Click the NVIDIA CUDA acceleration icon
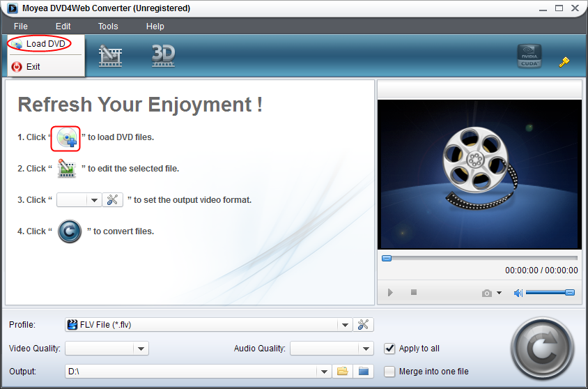Screen dimensions: 588x389 click(x=529, y=56)
